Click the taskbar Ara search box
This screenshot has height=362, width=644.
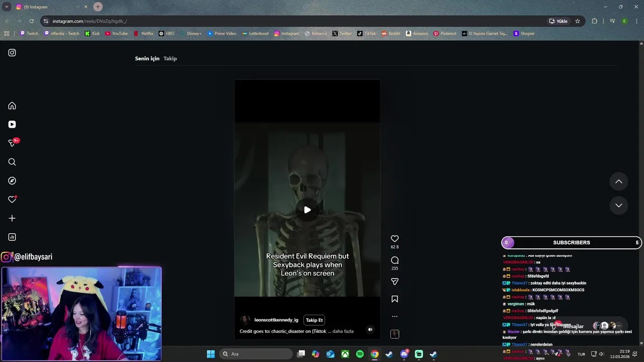[256, 354]
